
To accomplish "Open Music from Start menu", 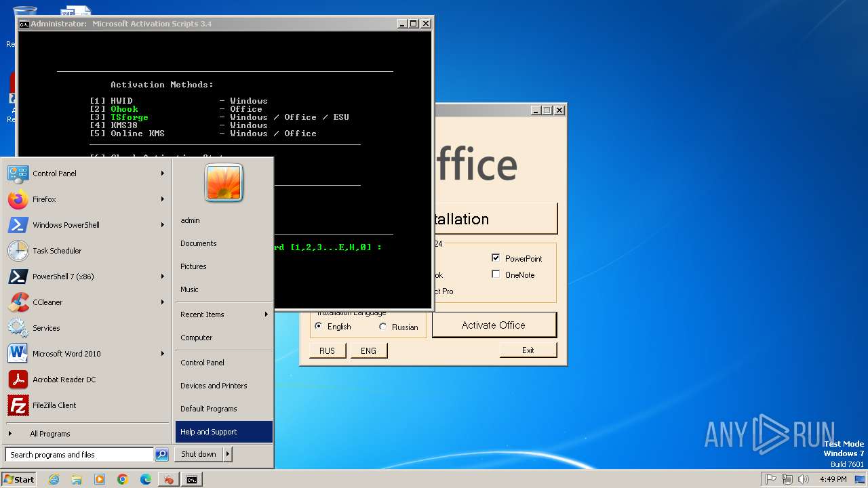I will [224, 289].
